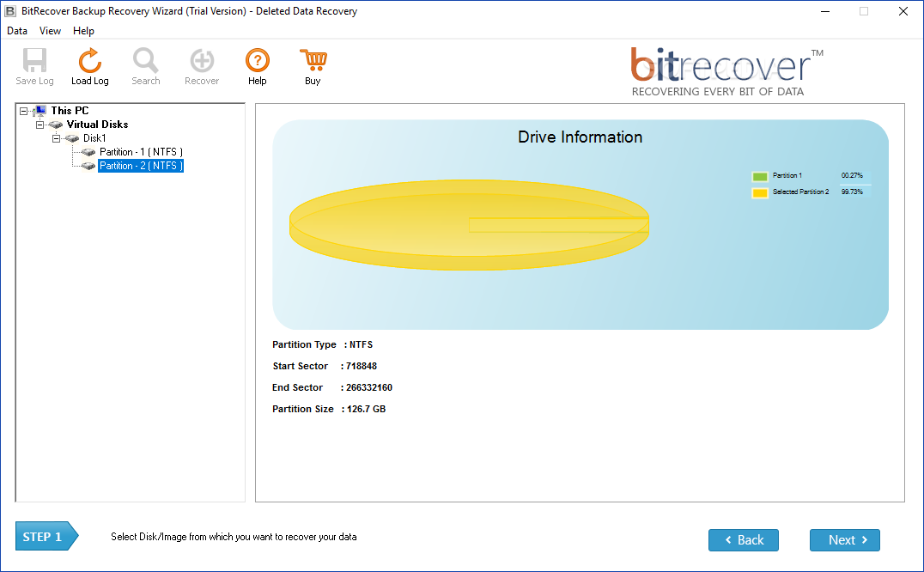Viewport: 924px width, 572px height.
Task: Click the Load Log toolbar icon
Action: [89, 60]
